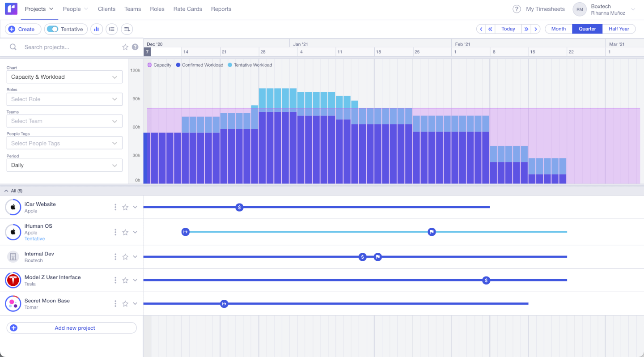Click the Runn logo icon

click(11, 9)
